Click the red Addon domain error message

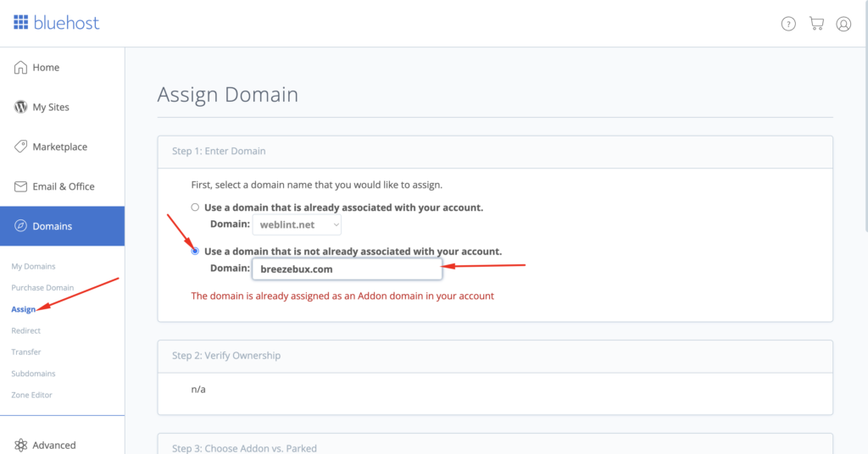pos(342,296)
